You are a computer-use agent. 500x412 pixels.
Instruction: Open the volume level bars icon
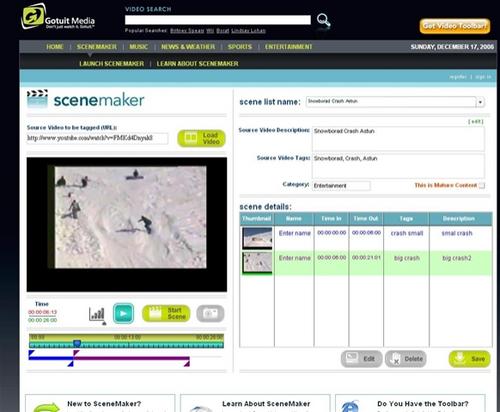[x=97, y=314]
